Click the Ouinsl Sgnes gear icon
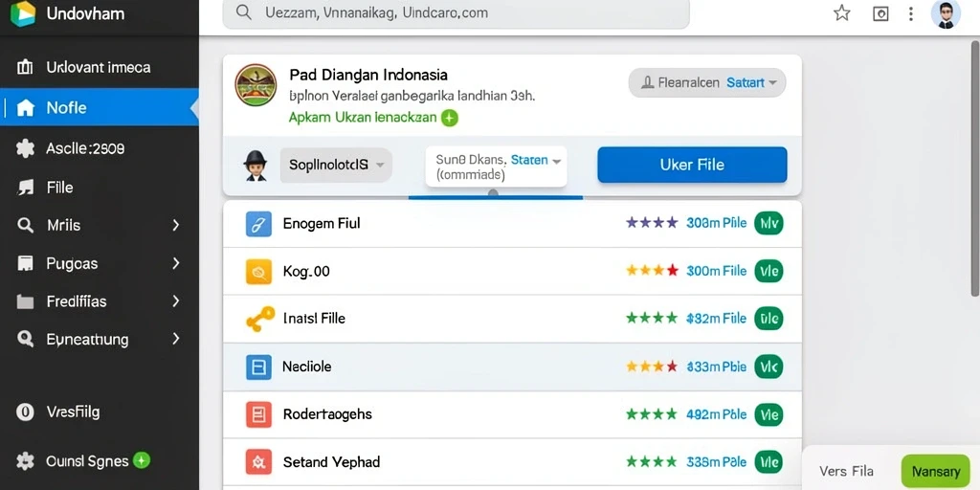Screen dimensions: 980x490 25,461
